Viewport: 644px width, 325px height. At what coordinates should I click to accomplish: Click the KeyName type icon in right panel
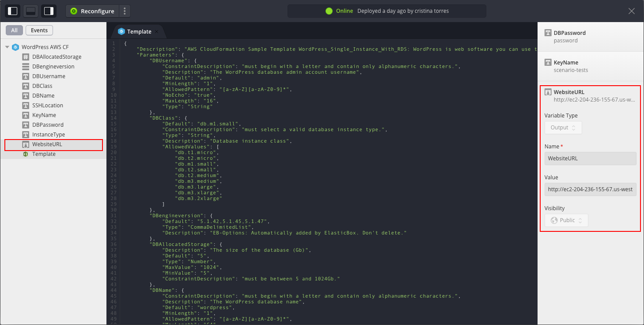[x=548, y=62]
